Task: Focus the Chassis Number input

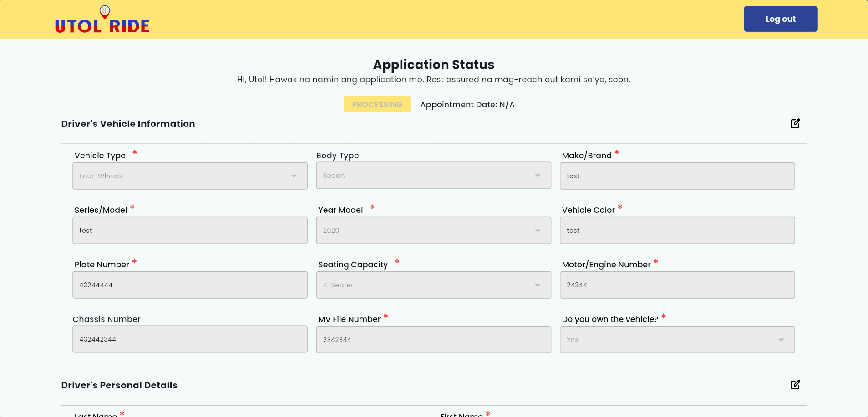Action: [x=190, y=339]
